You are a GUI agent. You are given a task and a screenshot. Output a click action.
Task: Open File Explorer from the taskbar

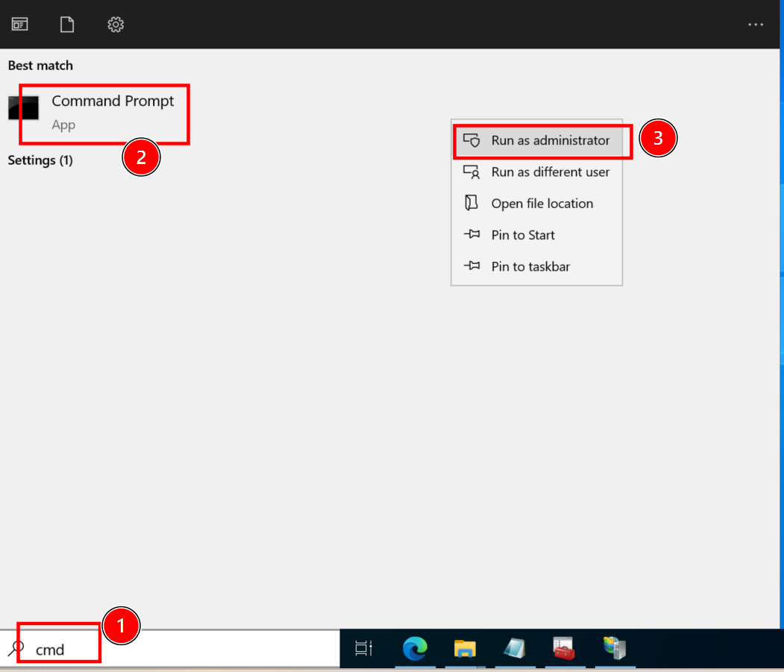coord(465,649)
